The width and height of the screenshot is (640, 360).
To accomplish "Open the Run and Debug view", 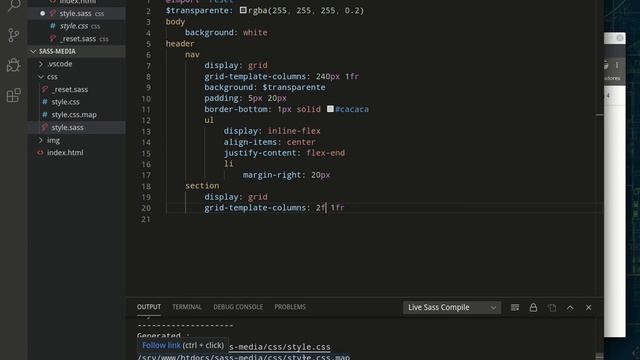I will click(13, 65).
